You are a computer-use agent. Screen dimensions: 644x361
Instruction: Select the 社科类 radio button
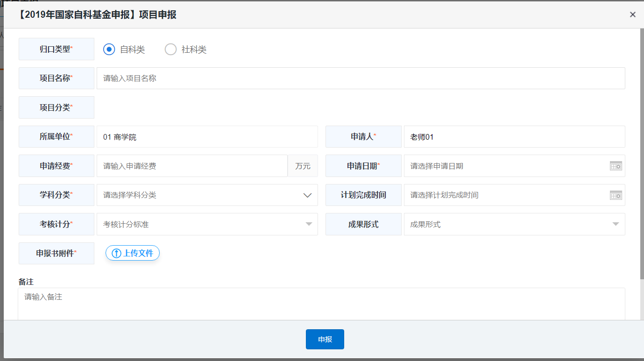tap(170, 50)
